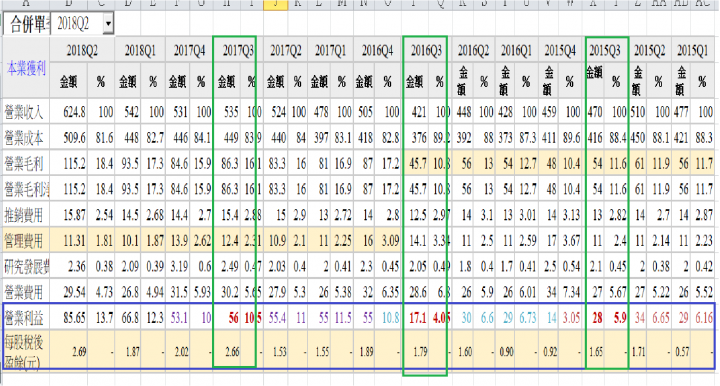Select the 2015Q1 quarter header cell

point(693,50)
